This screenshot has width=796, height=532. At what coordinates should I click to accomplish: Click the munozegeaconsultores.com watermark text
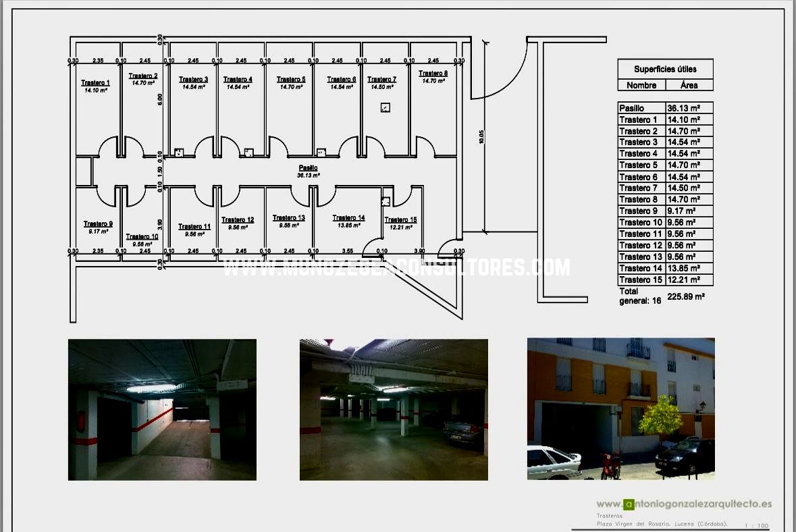(396, 267)
